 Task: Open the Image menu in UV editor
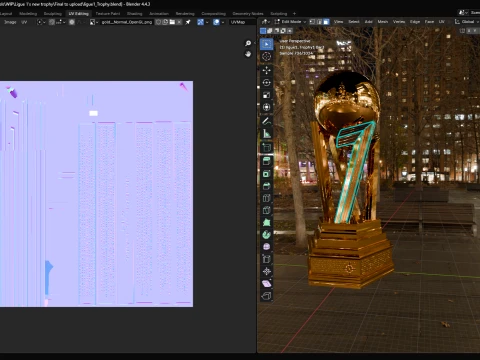[10, 22]
